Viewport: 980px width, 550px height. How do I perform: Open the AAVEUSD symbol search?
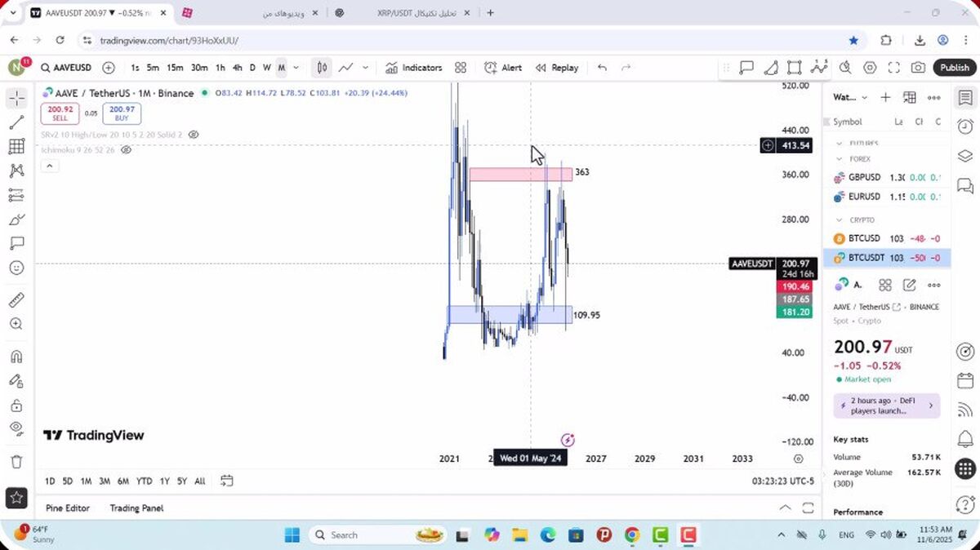[67, 68]
